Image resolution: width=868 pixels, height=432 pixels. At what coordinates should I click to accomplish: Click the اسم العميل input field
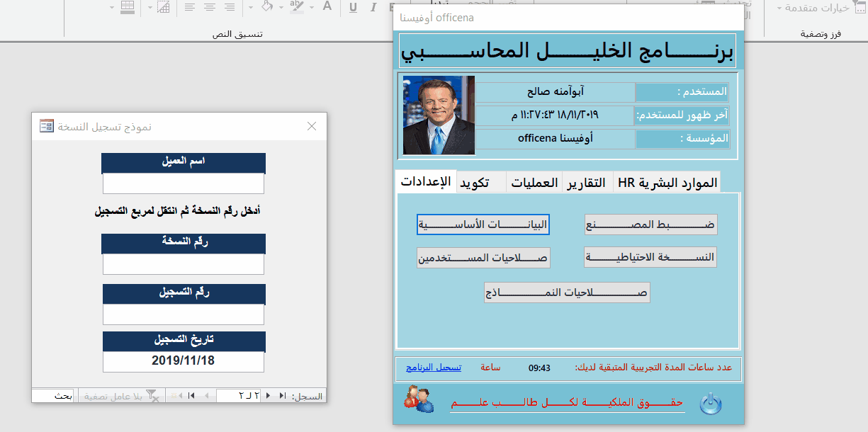[184, 183]
